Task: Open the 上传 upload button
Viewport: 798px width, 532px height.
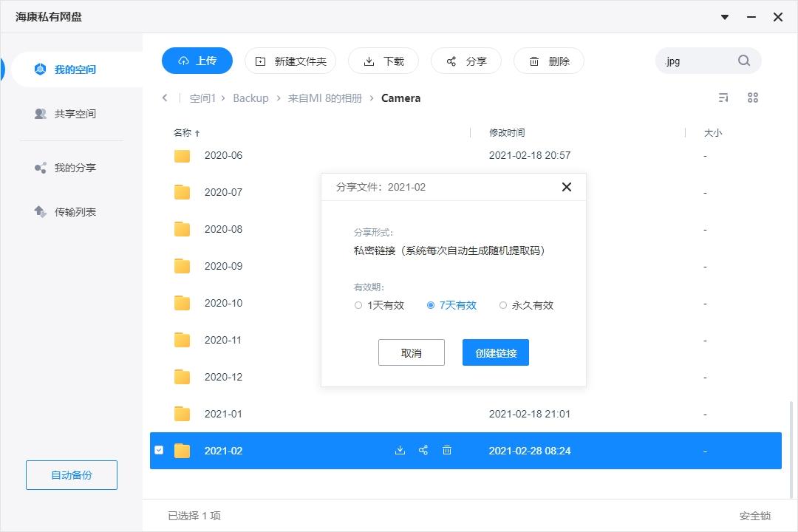Action: coord(197,61)
